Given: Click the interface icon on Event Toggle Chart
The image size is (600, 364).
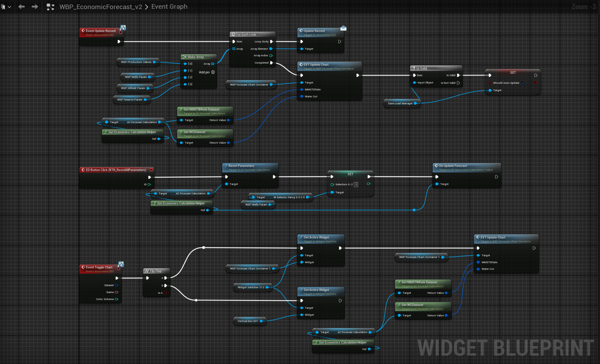Looking at the screenshot, I should (121, 264).
